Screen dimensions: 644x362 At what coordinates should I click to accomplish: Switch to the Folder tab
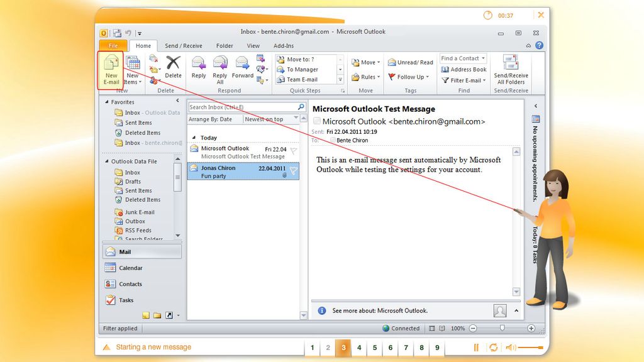pos(225,45)
